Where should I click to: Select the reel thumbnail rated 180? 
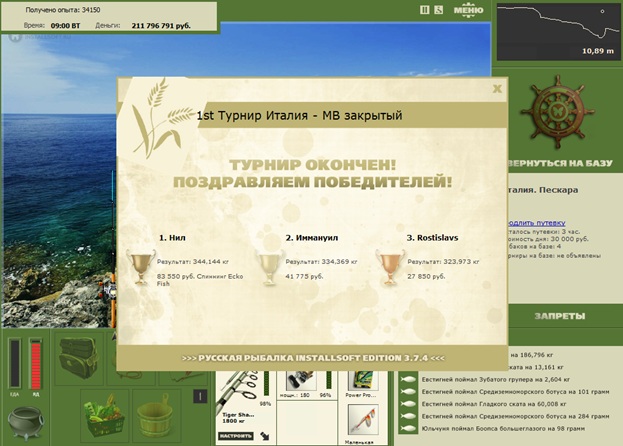[300, 381]
